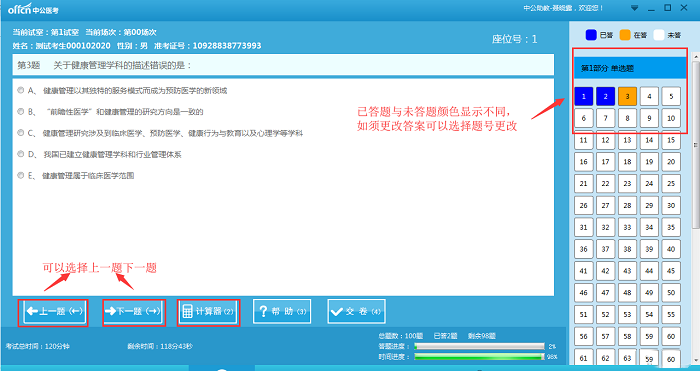Click option B text about 前瞻性医学
Viewport: 700px width, 371px height.
[124, 112]
